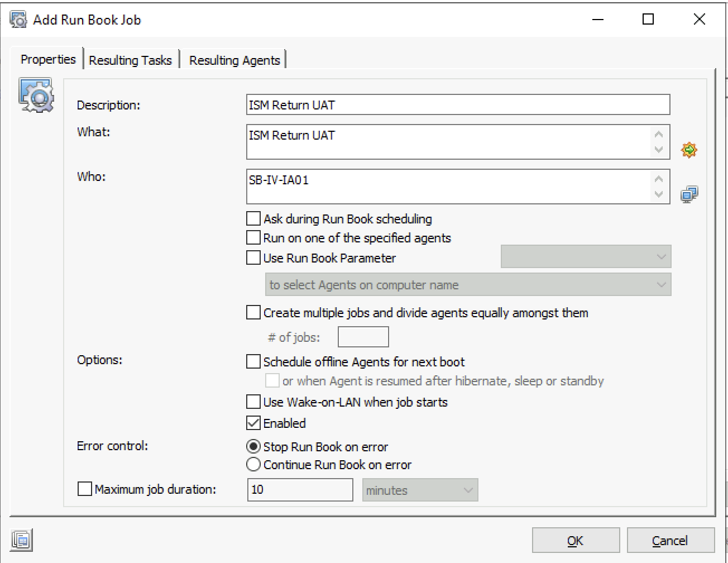Screen dimensions: 728x563
Task: Tick the Use Run Book Parameter checkbox
Action: 253,257
